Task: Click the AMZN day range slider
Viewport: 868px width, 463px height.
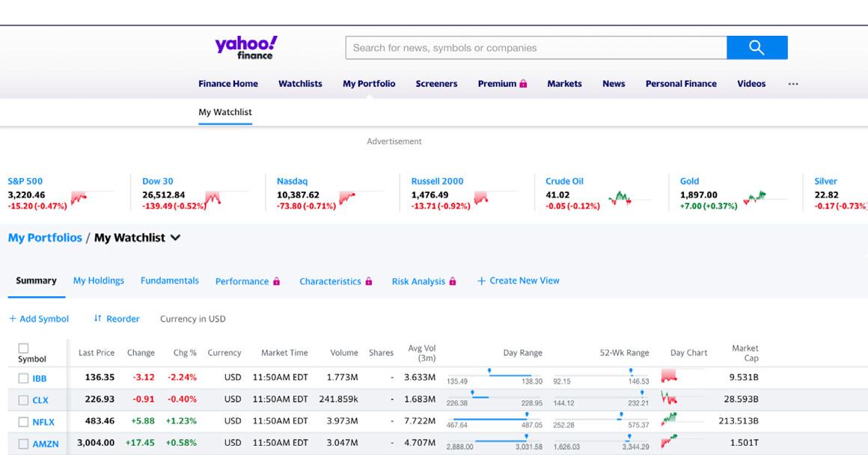Action: click(x=495, y=441)
